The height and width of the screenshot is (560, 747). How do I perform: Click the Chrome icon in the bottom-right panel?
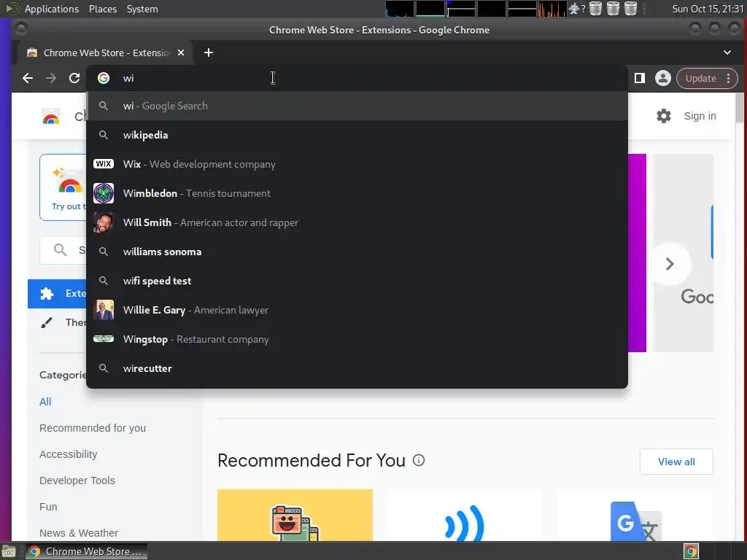coord(691,551)
